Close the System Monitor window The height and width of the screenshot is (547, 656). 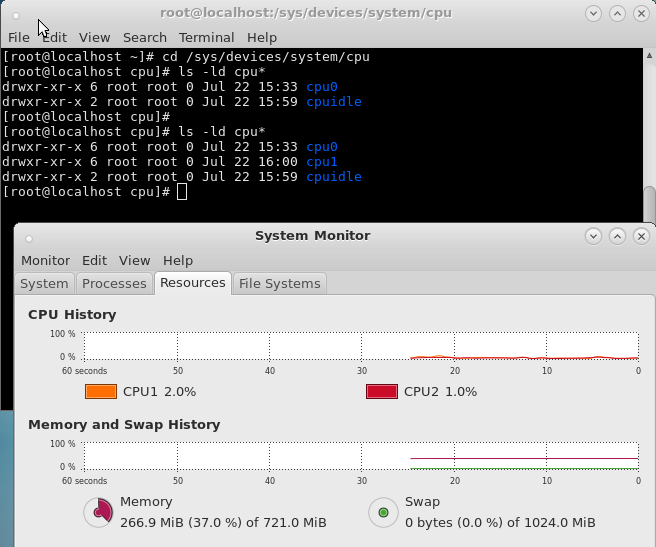pos(641,236)
